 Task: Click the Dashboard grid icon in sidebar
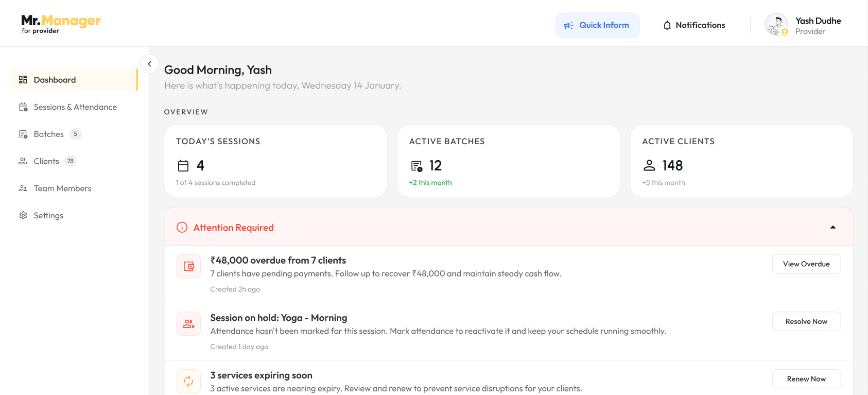coord(23,80)
